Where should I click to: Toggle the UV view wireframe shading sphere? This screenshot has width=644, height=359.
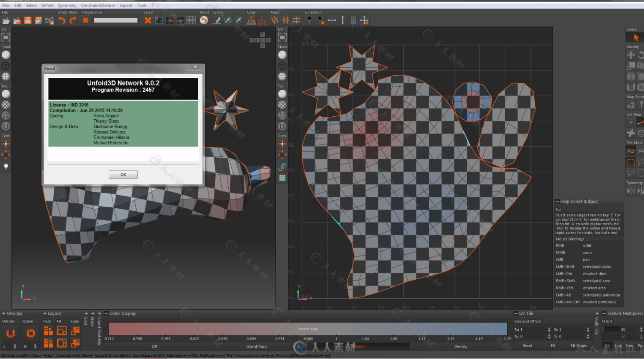pyautogui.click(x=282, y=65)
